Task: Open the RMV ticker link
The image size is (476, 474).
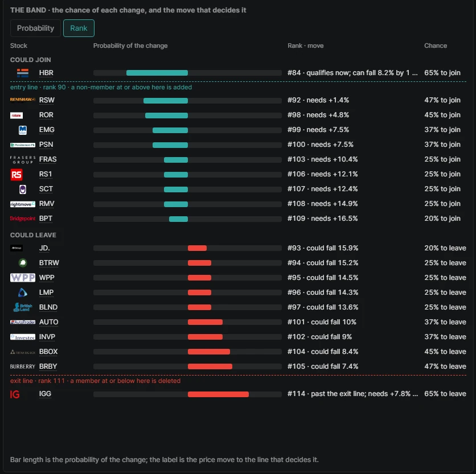Action: click(x=47, y=204)
